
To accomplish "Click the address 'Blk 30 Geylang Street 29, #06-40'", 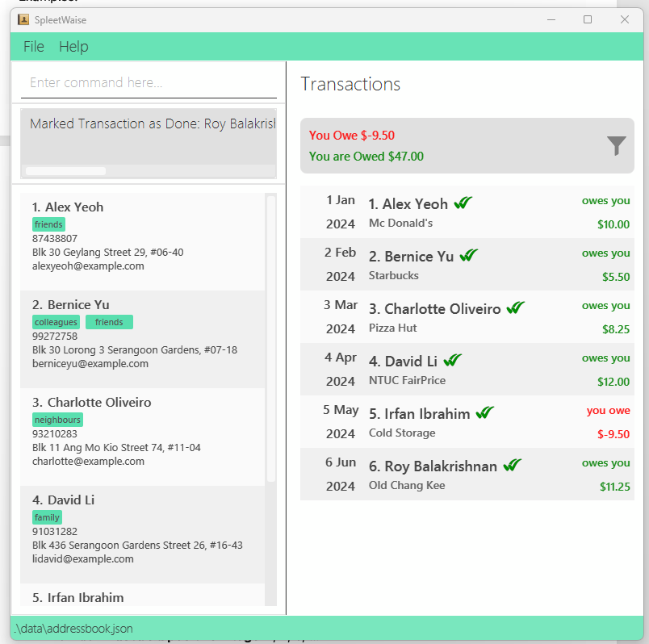I will click(107, 252).
